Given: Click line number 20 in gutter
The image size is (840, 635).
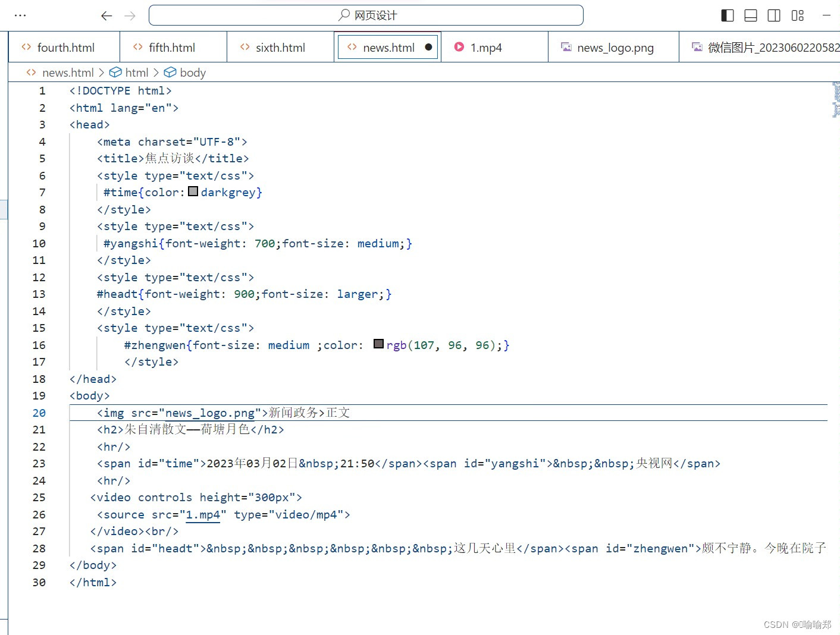Looking at the screenshot, I should point(39,413).
